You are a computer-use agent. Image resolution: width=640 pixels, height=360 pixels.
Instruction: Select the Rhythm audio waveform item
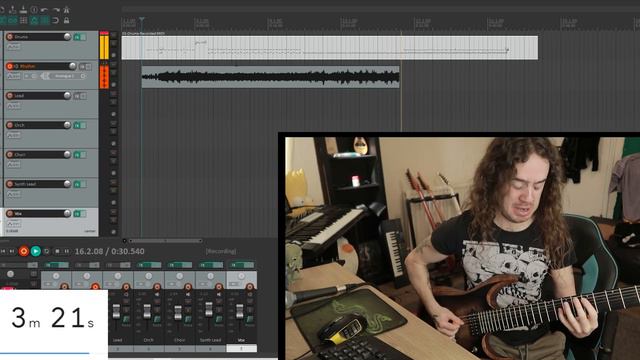[x=271, y=77]
